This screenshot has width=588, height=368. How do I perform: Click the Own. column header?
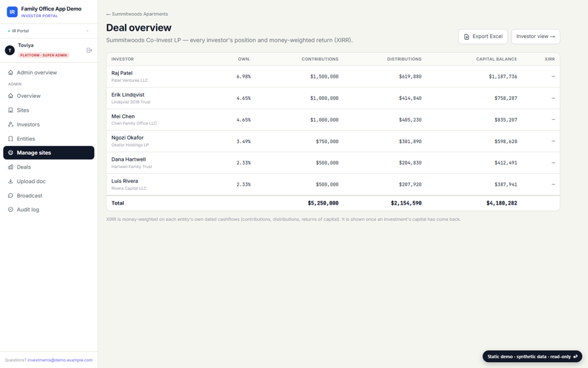pyautogui.click(x=244, y=59)
